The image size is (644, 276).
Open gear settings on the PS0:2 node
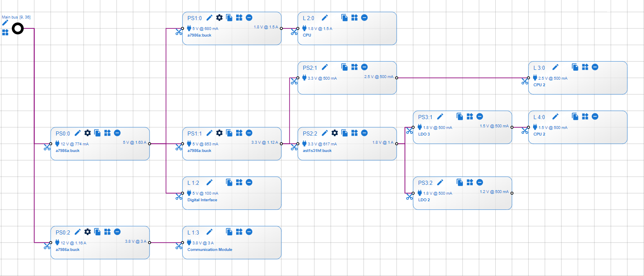[x=87, y=232]
